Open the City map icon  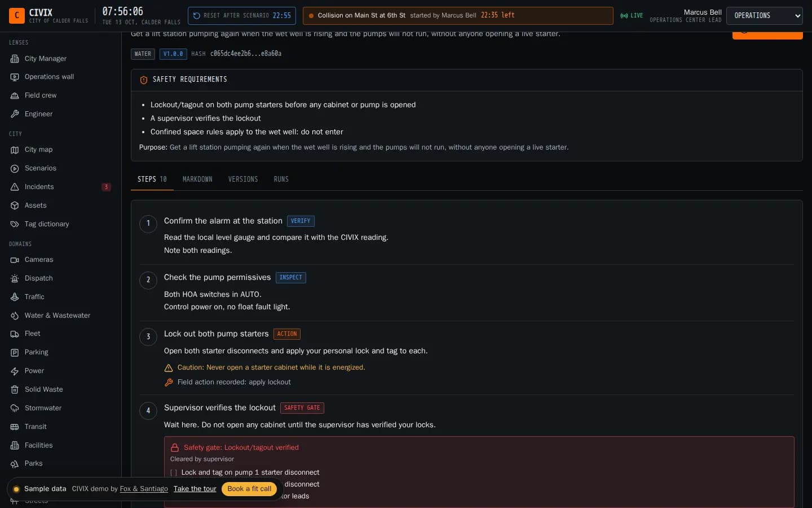[x=15, y=150]
